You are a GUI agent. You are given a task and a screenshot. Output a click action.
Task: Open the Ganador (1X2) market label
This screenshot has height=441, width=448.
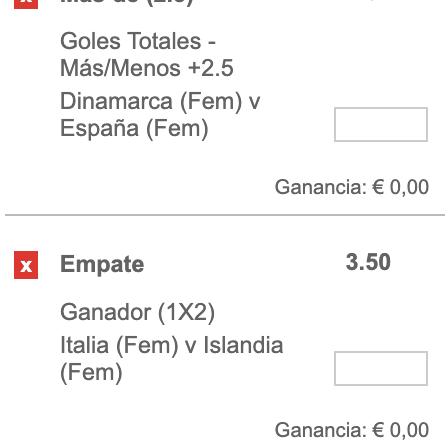137,312
